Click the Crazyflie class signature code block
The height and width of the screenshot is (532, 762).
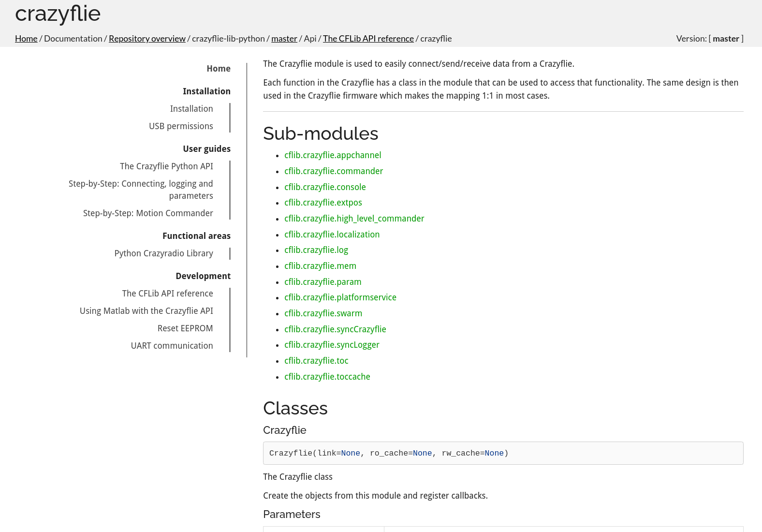(503, 453)
